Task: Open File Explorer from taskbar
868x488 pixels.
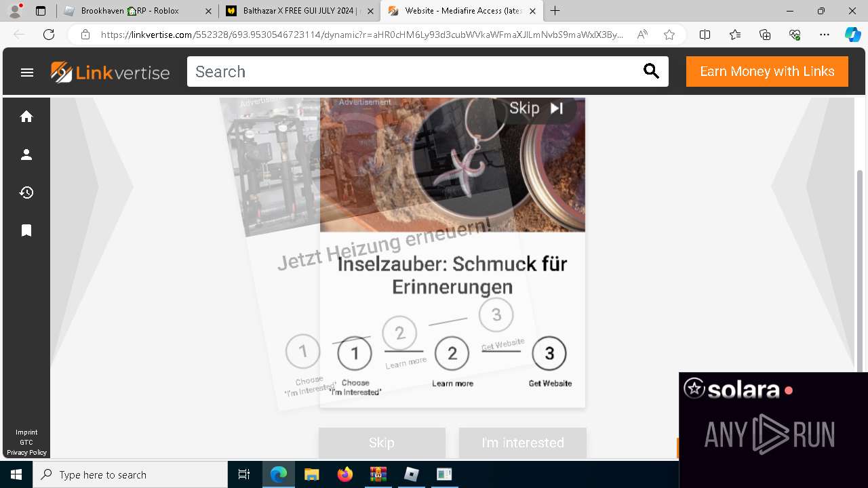Action: 311,474
